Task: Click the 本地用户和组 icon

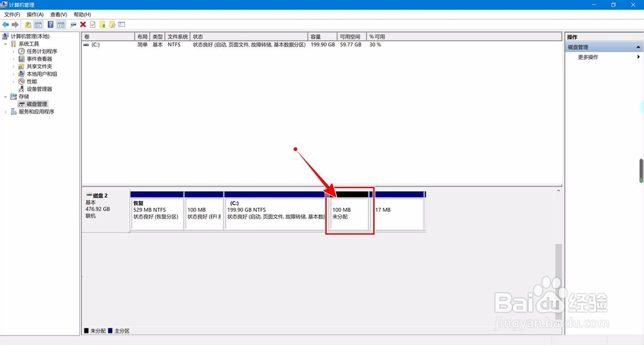Action: coord(21,74)
